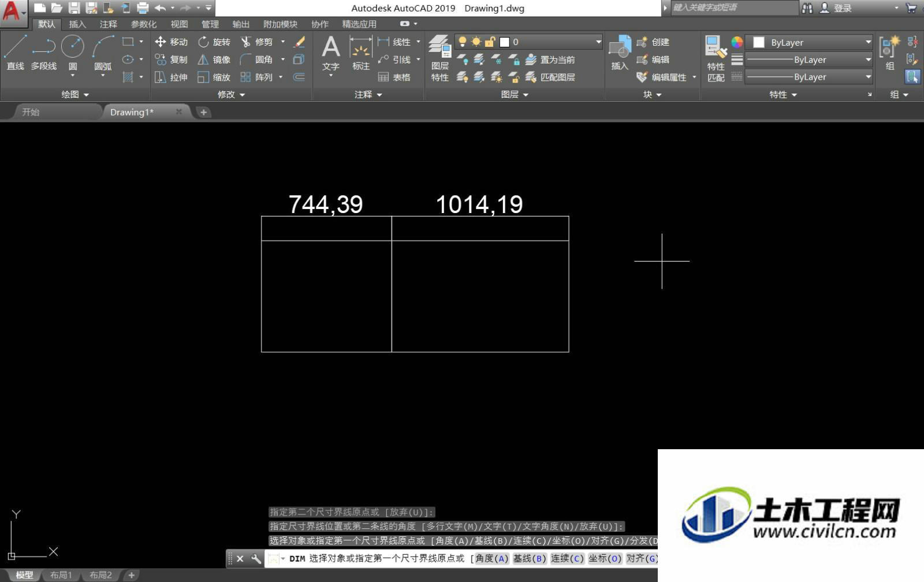Open the ribbon's 注释 tab
Image resolution: width=924 pixels, height=582 pixels.
(x=108, y=24)
